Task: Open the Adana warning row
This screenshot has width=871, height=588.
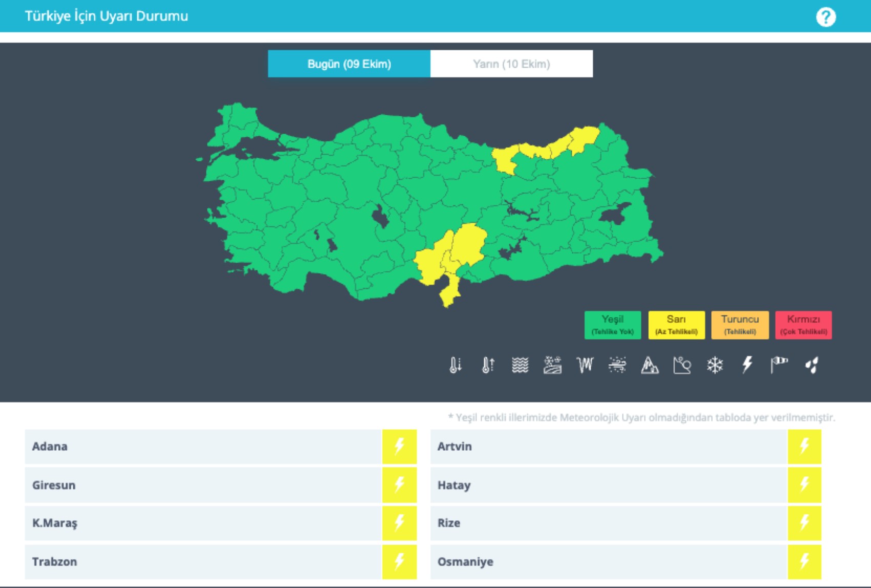Action: pyautogui.click(x=203, y=447)
